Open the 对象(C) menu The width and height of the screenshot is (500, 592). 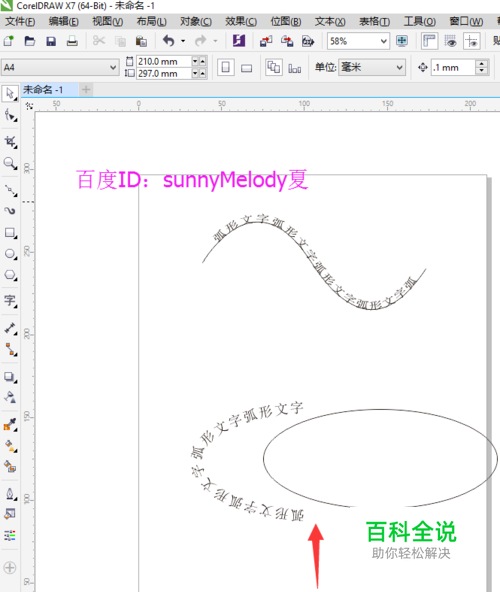pos(196,22)
